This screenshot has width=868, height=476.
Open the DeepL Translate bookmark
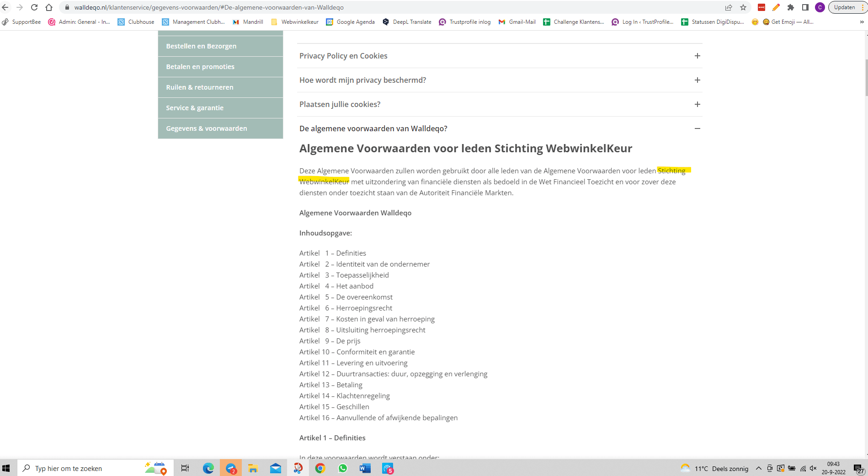(407, 22)
